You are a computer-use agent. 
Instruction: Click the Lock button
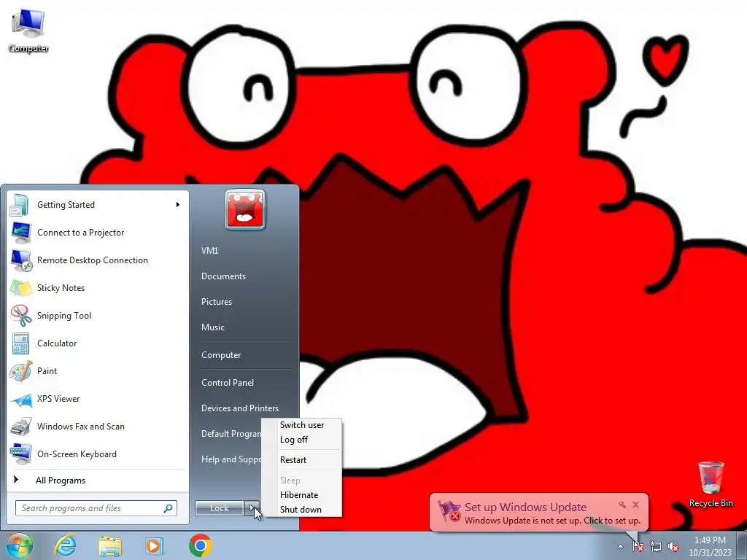219,508
